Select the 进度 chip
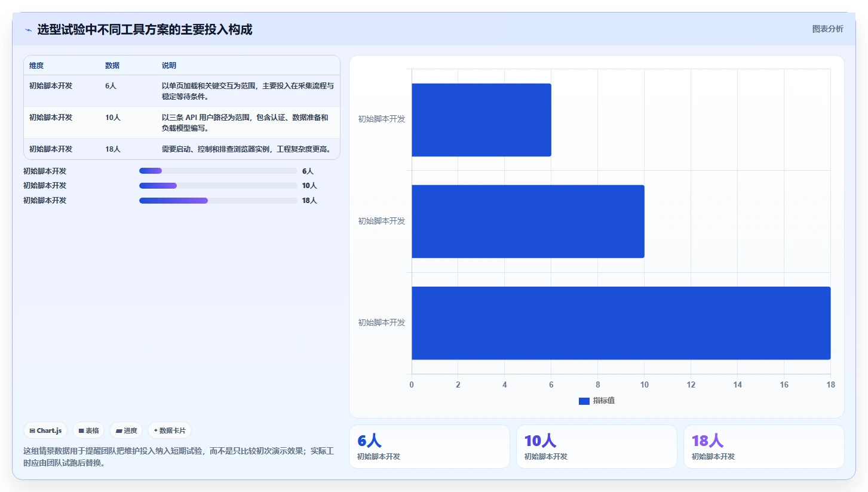This screenshot has width=868, height=492. click(126, 430)
